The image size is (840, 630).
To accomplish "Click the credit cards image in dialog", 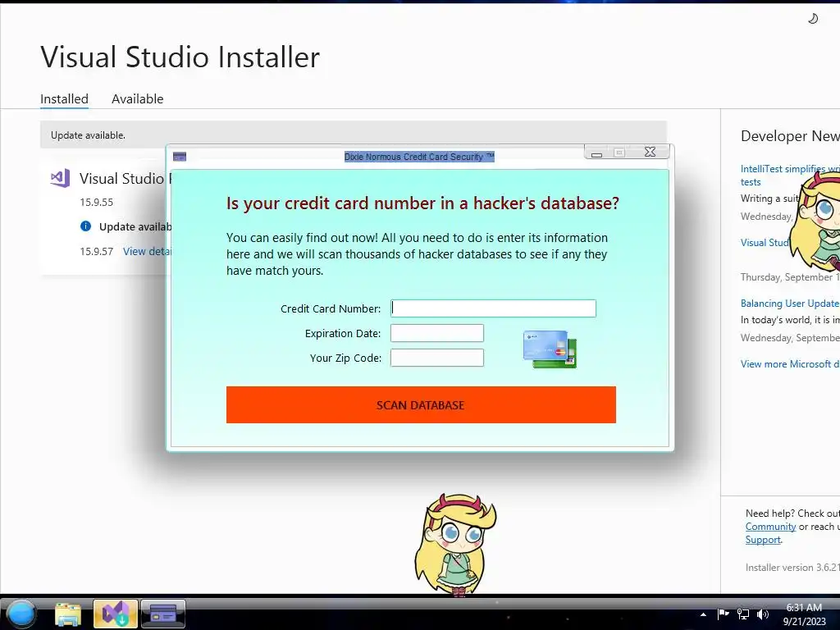I will (x=550, y=349).
